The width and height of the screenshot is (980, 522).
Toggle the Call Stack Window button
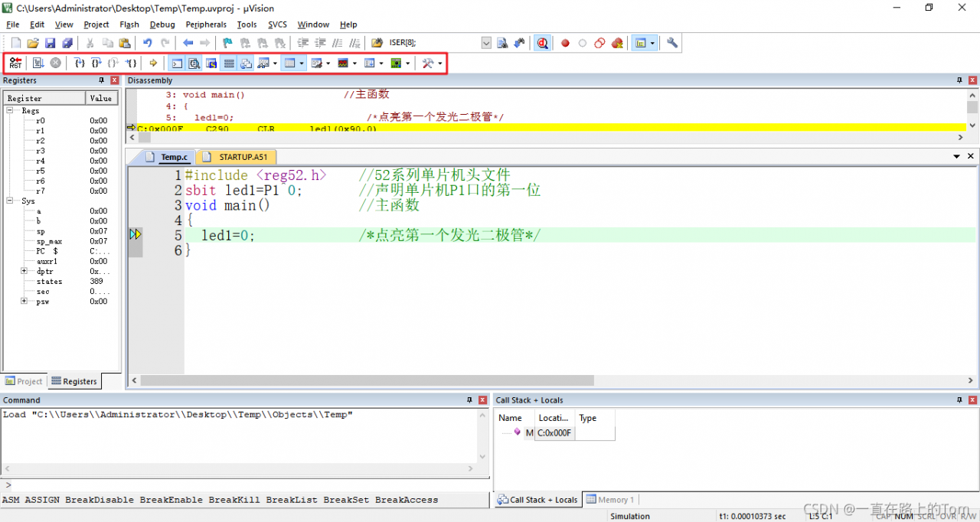coord(246,63)
